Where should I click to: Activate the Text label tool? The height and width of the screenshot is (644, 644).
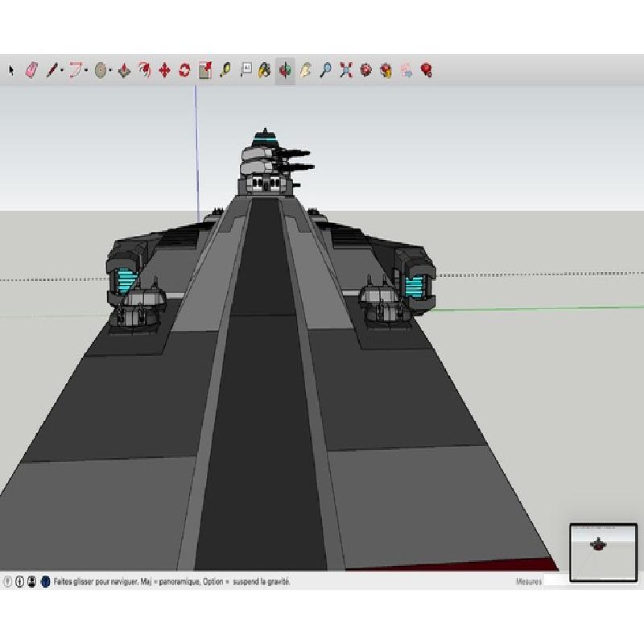coord(246,71)
